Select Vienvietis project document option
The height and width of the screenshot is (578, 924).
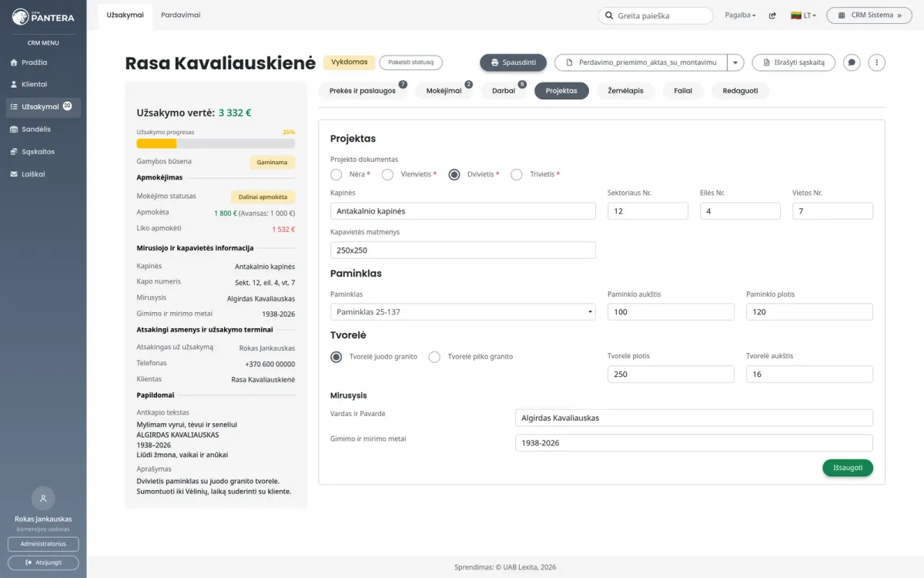pyautogui.click(x=387, y=174)
